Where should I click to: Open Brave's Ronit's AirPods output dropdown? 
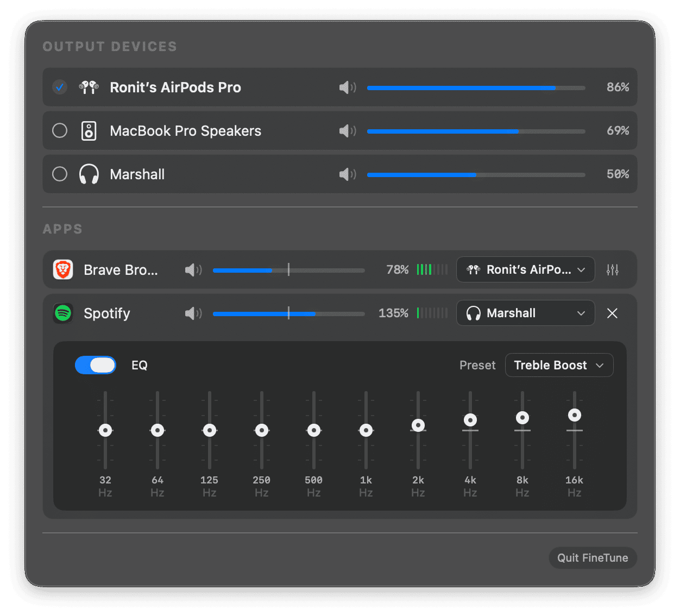click(525, 270)
